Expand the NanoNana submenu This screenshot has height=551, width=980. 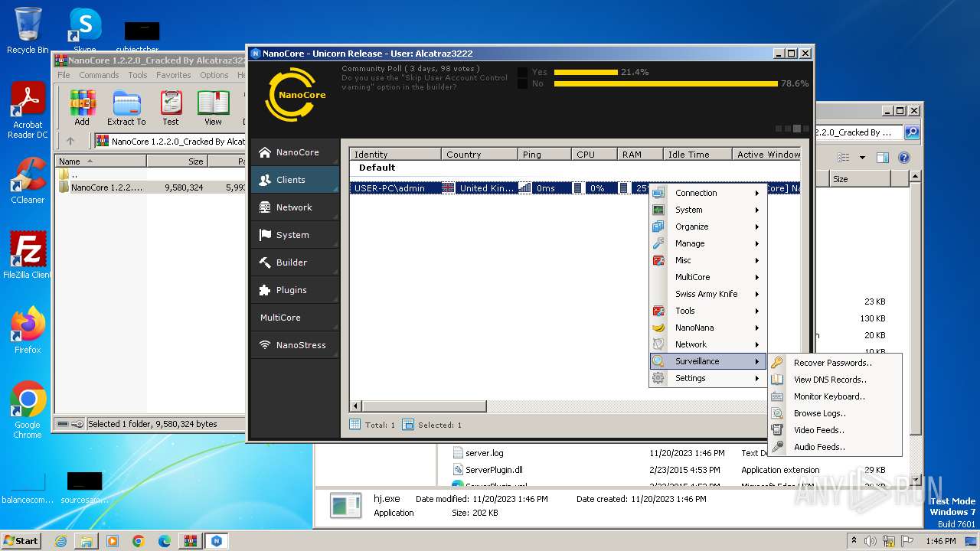coord(707,328)
